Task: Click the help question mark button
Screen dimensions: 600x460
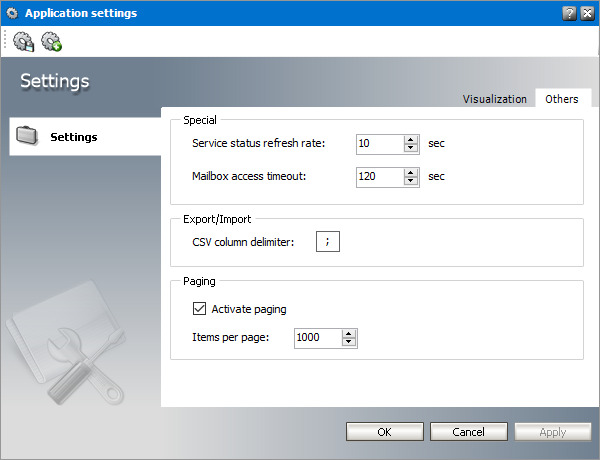Action: click(x=569, y=13)
